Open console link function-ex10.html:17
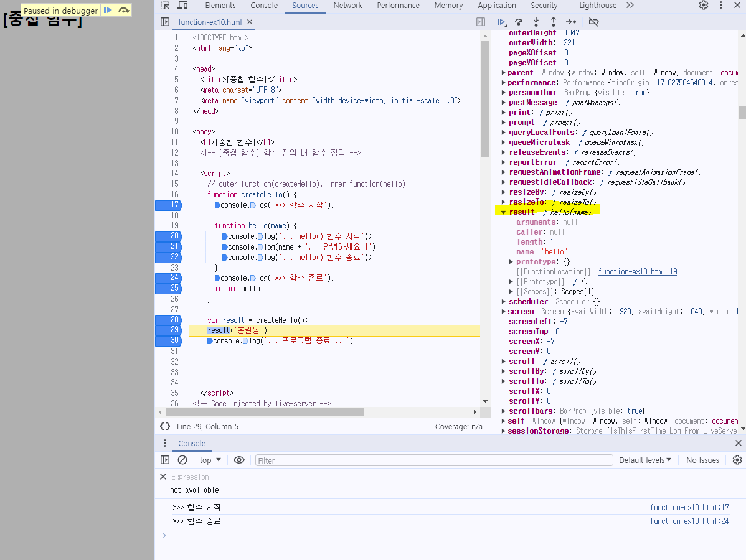 689,508
